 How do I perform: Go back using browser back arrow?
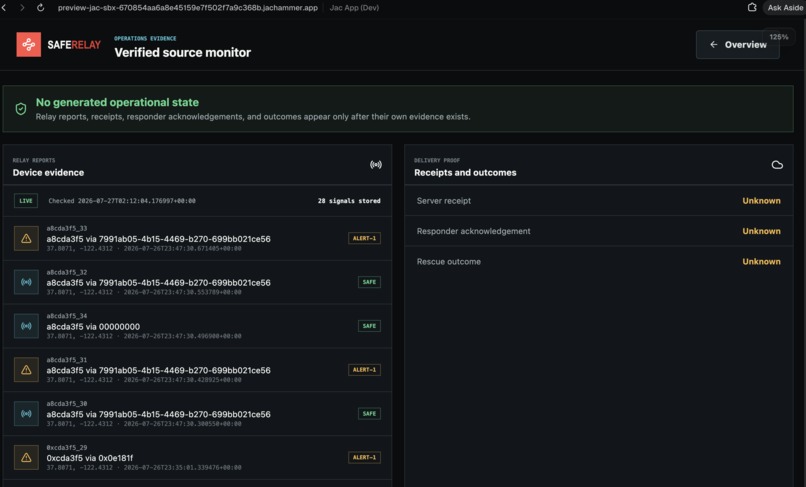[4, 8]
